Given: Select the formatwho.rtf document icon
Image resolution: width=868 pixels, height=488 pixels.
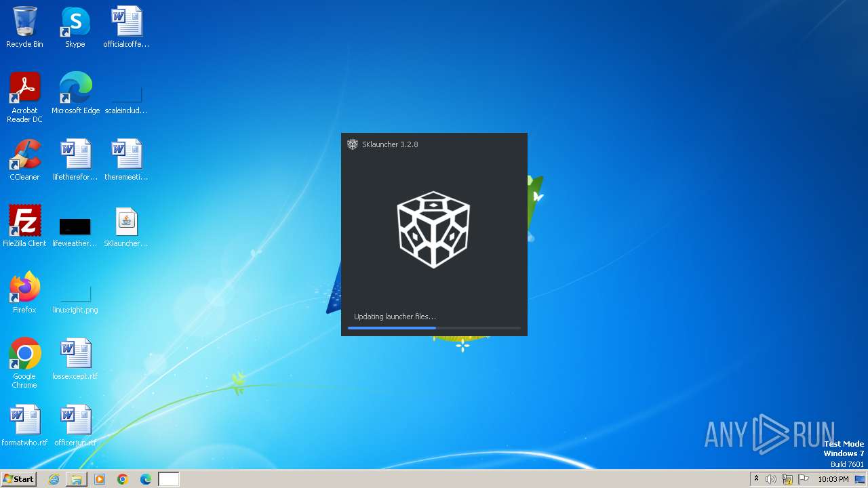Looking at the screenshot, I should (x=24, y=425).
